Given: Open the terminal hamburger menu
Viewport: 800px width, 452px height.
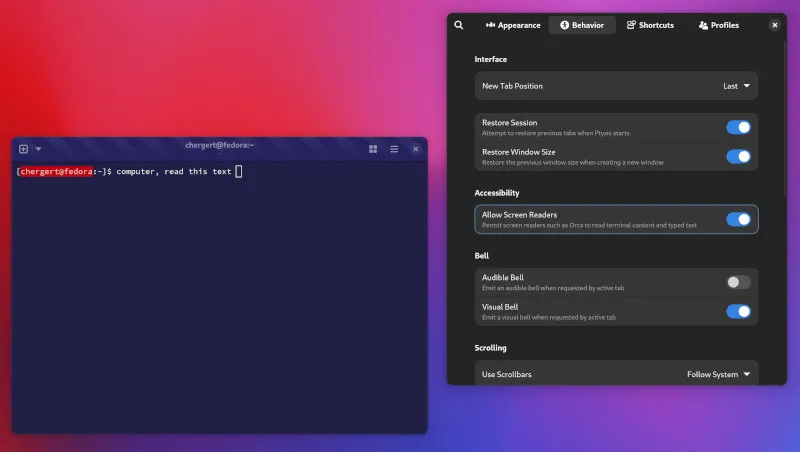Looking at the screenshot, I should pos(394,149).
